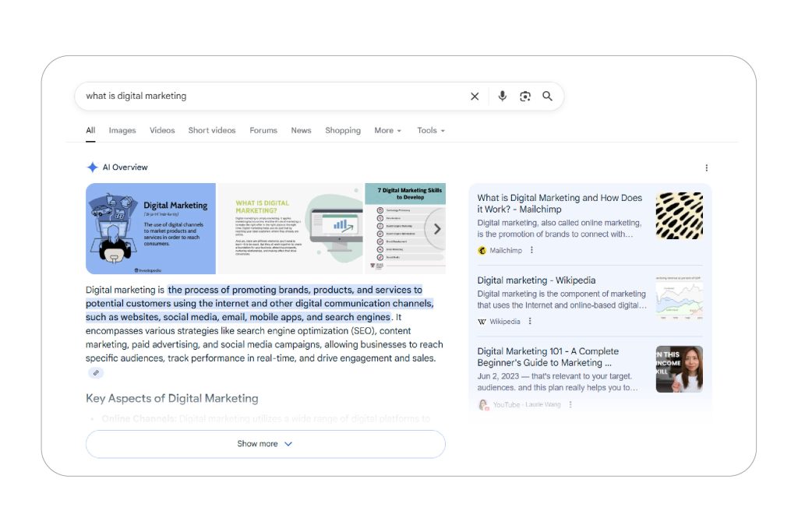Image resolution: width=798 pixels, height=532 pixels.
Task: Advance image carousel with the right arrow
Action: coord(436,229)
